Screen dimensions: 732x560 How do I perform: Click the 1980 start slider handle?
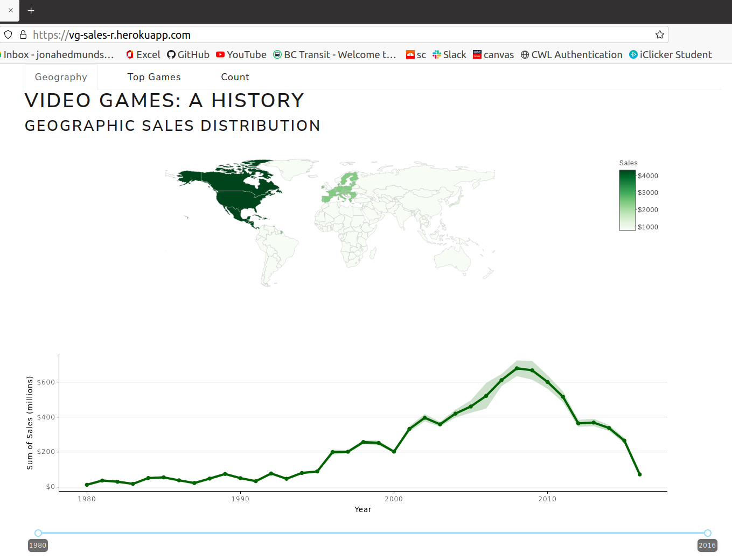point(38,533)
